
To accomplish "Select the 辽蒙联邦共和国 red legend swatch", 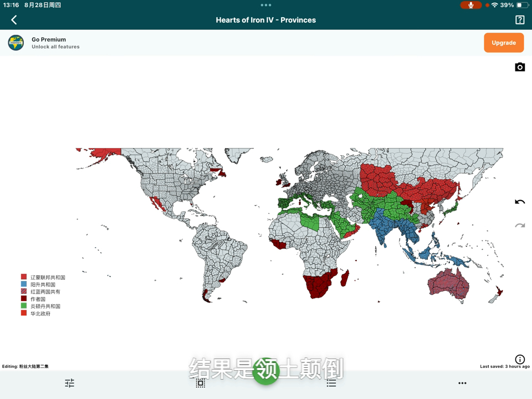I will [24, 277].
